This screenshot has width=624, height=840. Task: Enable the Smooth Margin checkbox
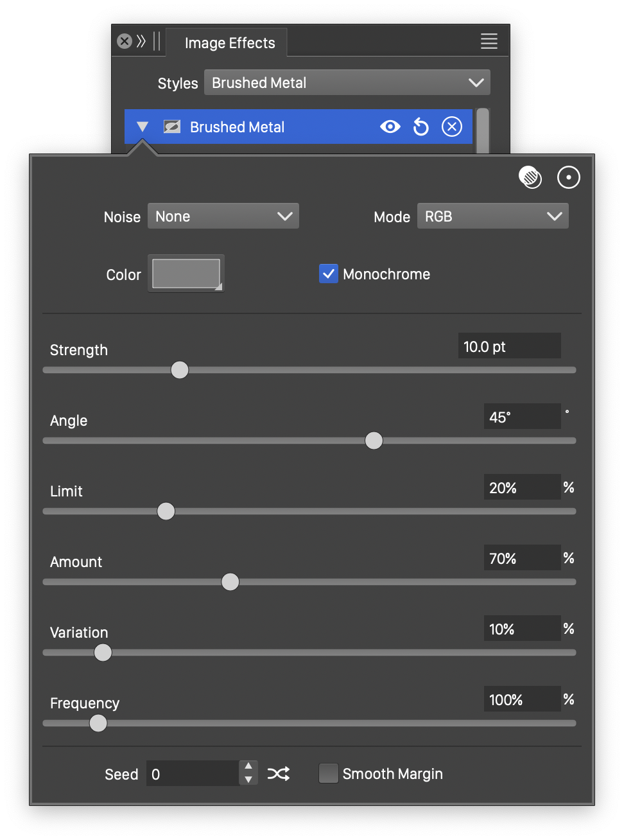pos(329,774)
